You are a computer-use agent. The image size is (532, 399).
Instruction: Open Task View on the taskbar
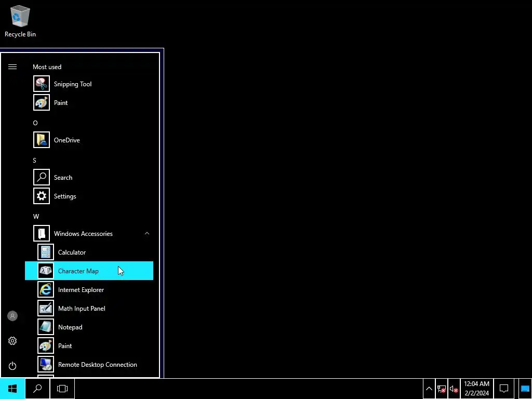(62, 389)
